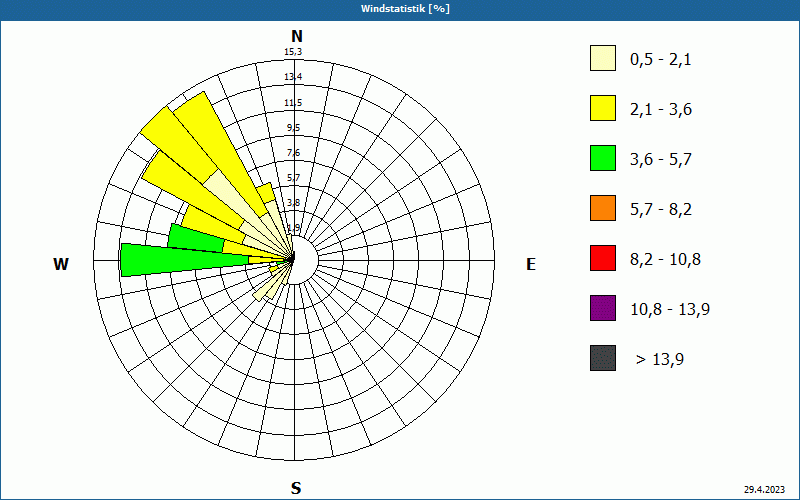Click the red 8,2 - 10,8 legend swatch

pyautogui.click(x=603, y=258)
